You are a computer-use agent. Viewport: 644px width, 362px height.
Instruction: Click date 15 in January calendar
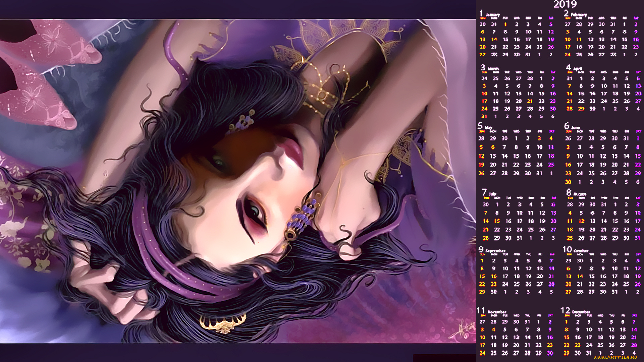505,40
